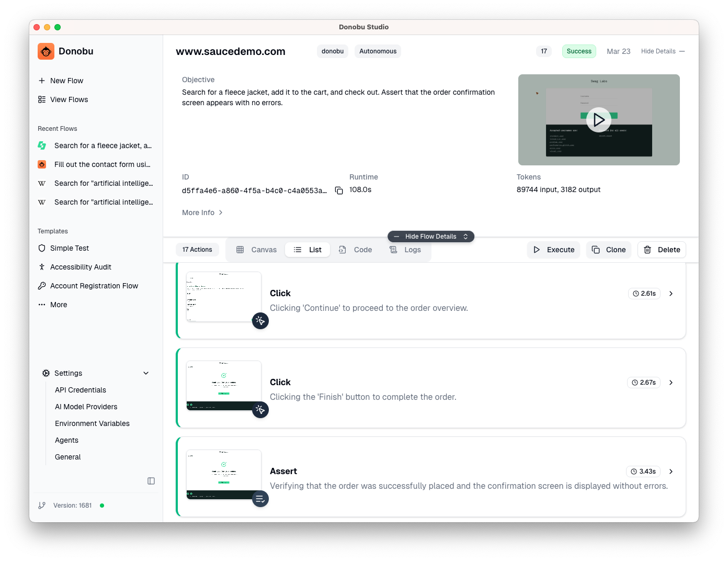
Task: Open AI Model Providers settings
Action: point(86,407)
